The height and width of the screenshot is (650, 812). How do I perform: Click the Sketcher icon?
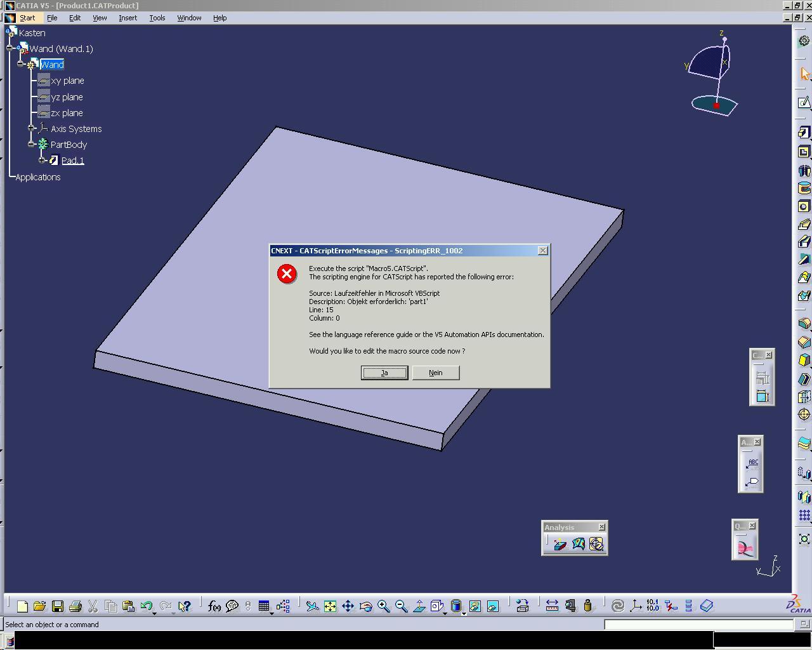[804, 102]
